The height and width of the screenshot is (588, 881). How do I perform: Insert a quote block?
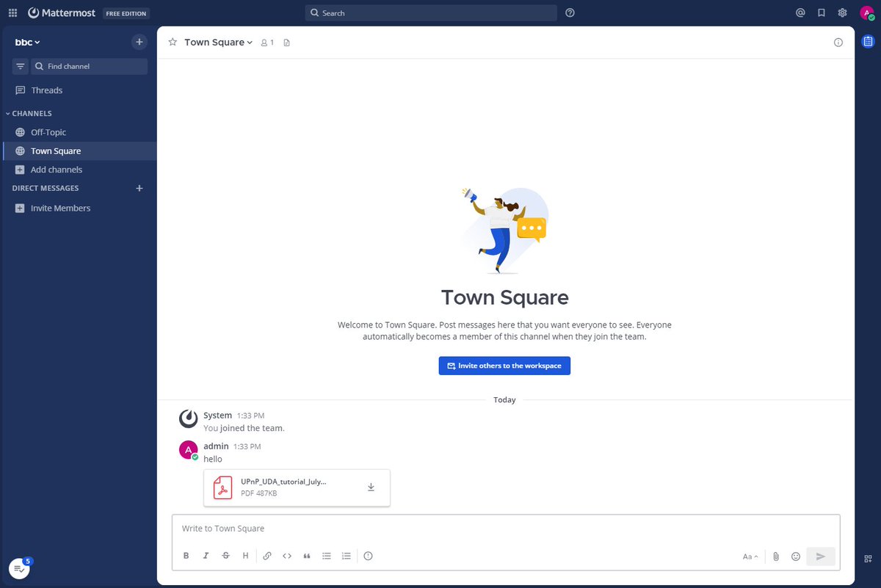pyautogui.click(x=307, y=556)
